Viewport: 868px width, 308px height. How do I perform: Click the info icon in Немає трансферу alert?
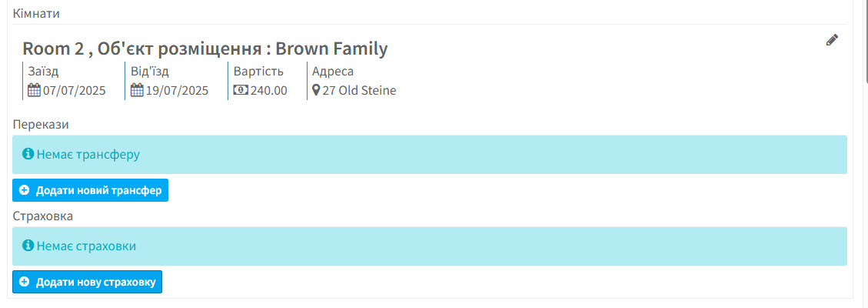coord(28,154)
